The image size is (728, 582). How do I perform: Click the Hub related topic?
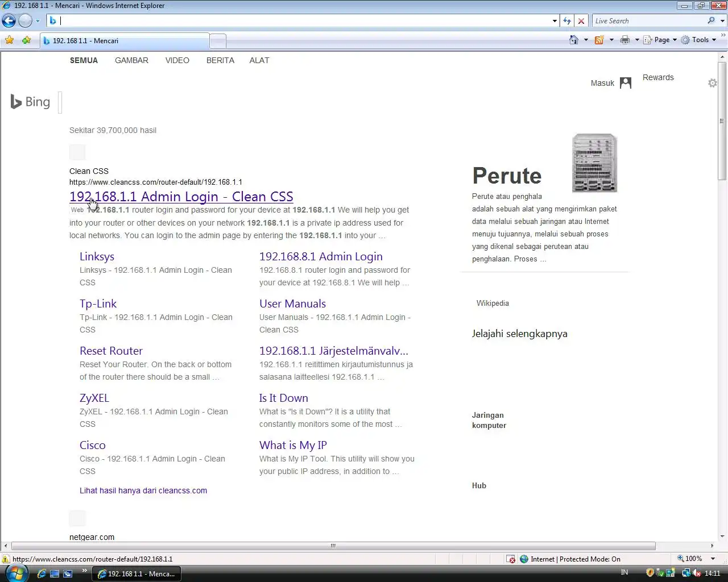click(479, 485)
